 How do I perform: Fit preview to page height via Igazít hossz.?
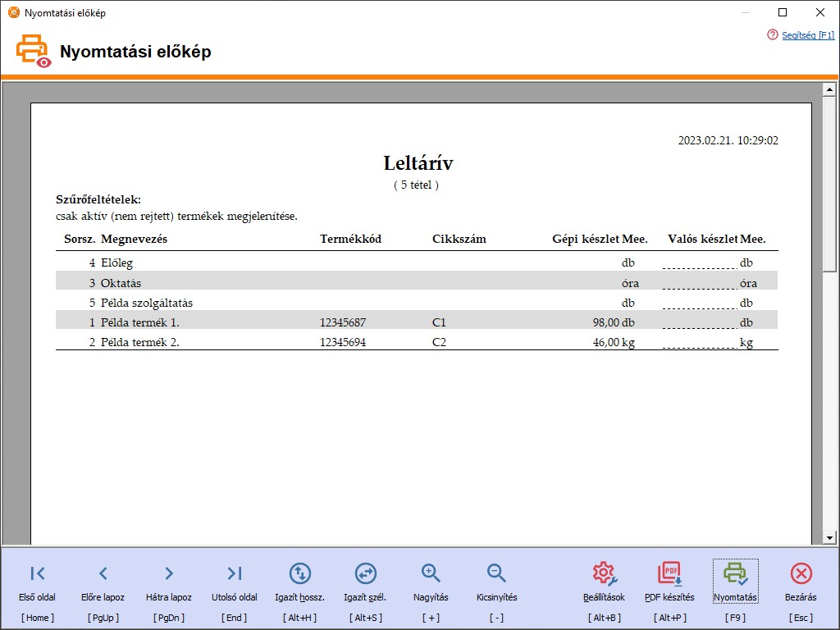click(x=299, y=573)
